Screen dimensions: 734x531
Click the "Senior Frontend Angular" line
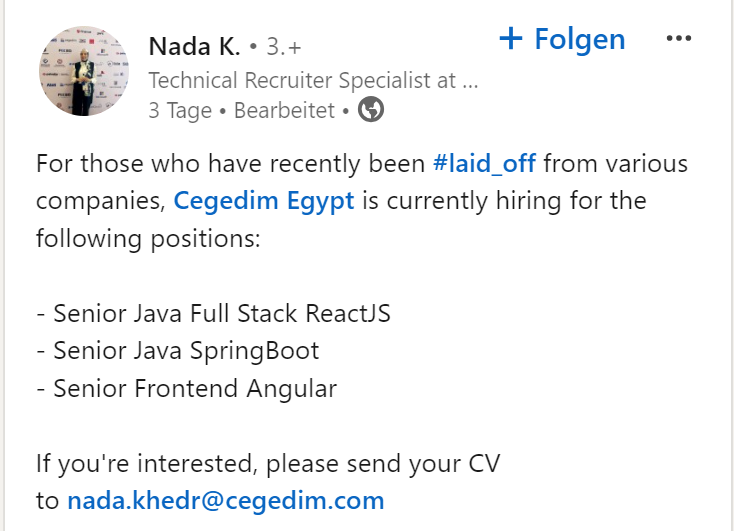pyautogui.click(x=186, y=388)
